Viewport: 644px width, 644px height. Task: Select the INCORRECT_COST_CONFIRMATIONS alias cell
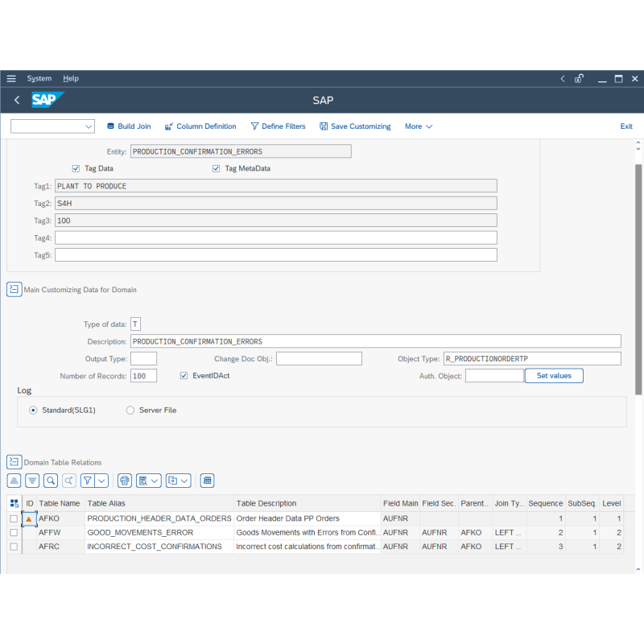click(x=159, y=547)
